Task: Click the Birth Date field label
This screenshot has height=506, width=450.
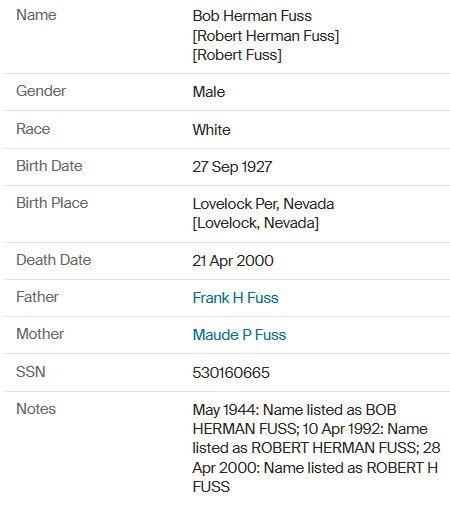Action: click(49, 166)
